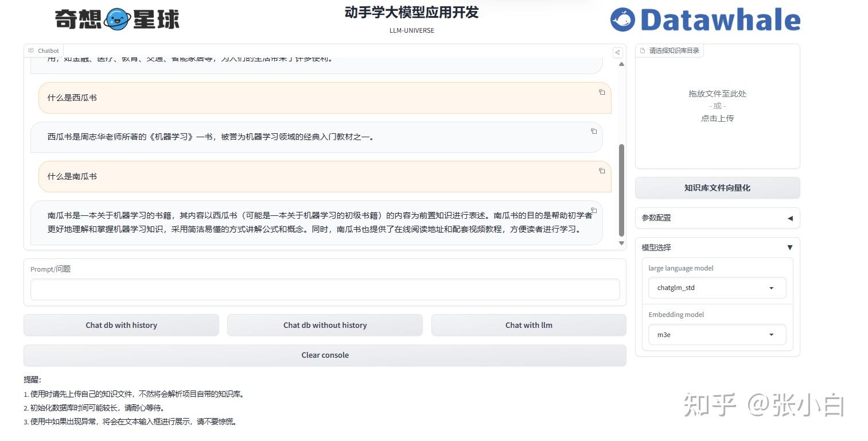The width and height of the screenshot is (868, 441).
Task: Copy the 什么是西瓜书 question message
Action: pos(601,91)
